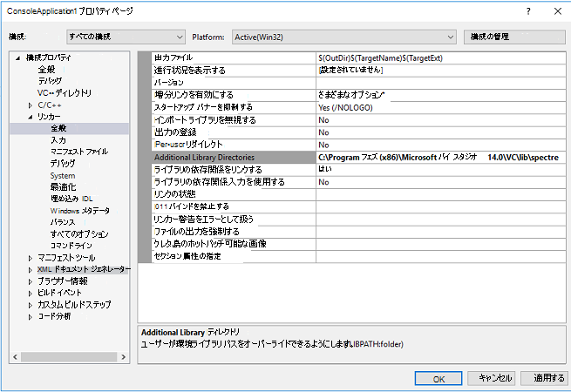Screen dimensions: 571x392
Task: Open the 構成 configuration dropdown
Action: coord(126,37)
